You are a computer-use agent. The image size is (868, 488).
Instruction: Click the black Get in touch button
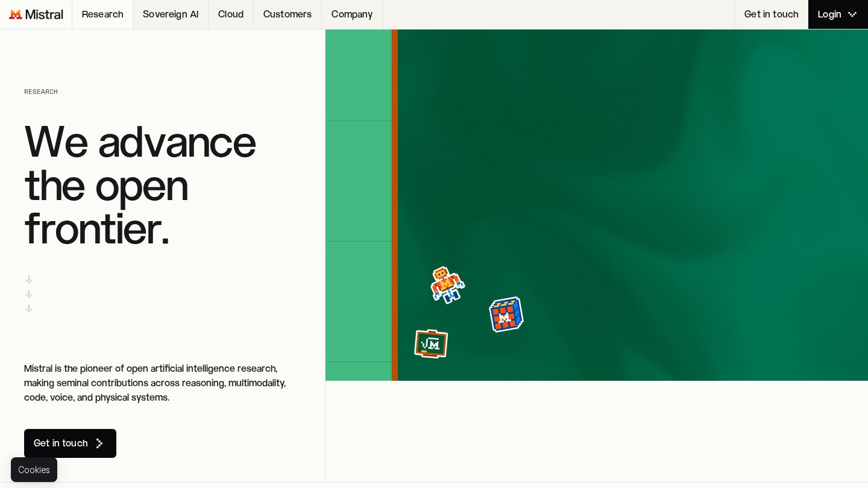(70, 443)
